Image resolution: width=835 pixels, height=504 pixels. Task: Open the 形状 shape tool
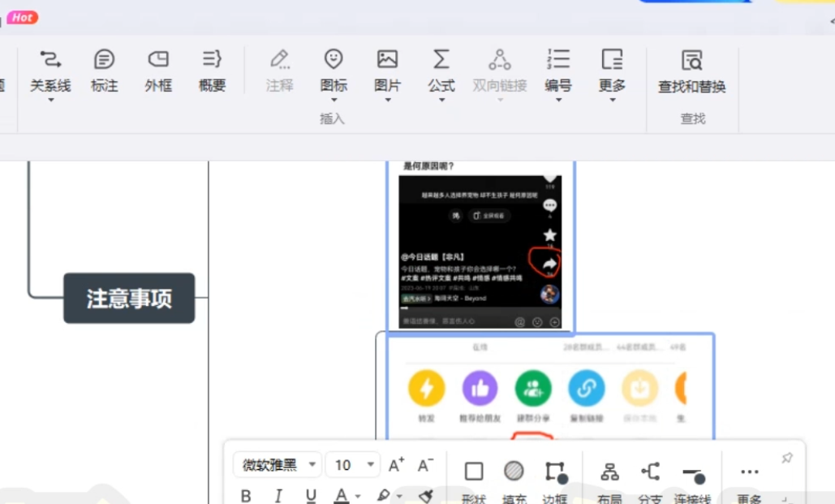pos(474,472)
